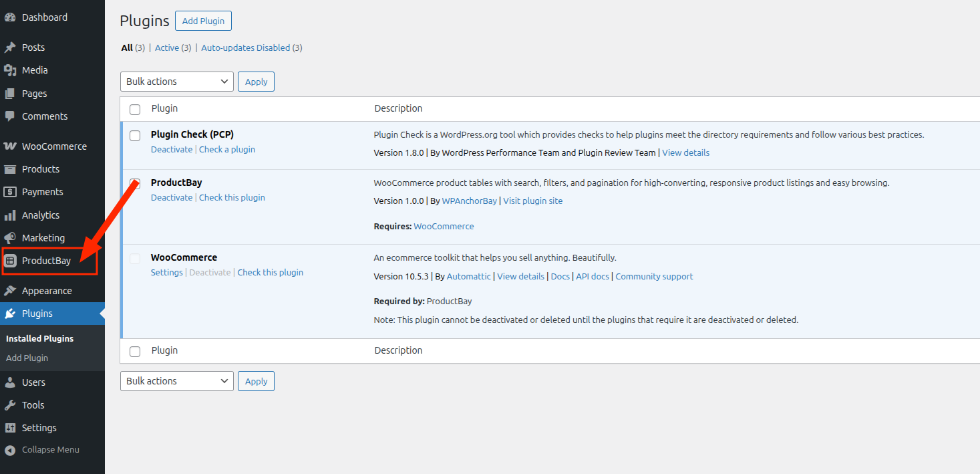Open the top Bulk actions dropdown
The height and width of the screenshot is (474, 980).
pyautogui.click(x=176, y=82)
